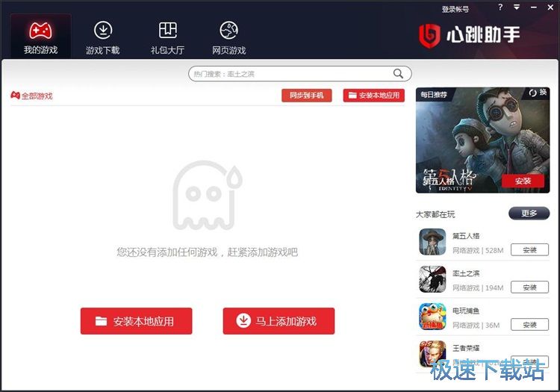Open the 每日推荐 banner image
Screen dimensions: 560x392
coord(482,140)
